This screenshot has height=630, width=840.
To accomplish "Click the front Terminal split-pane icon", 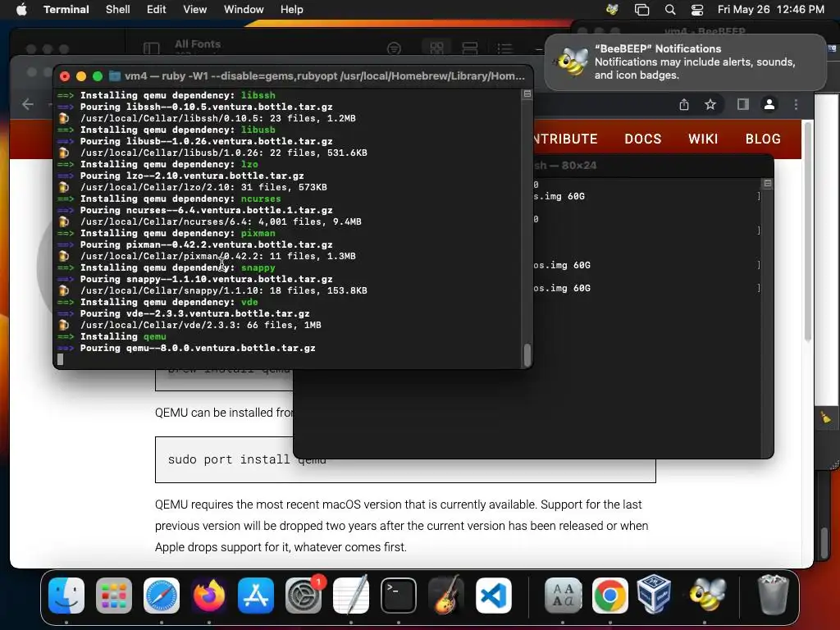I will [527, 94].
